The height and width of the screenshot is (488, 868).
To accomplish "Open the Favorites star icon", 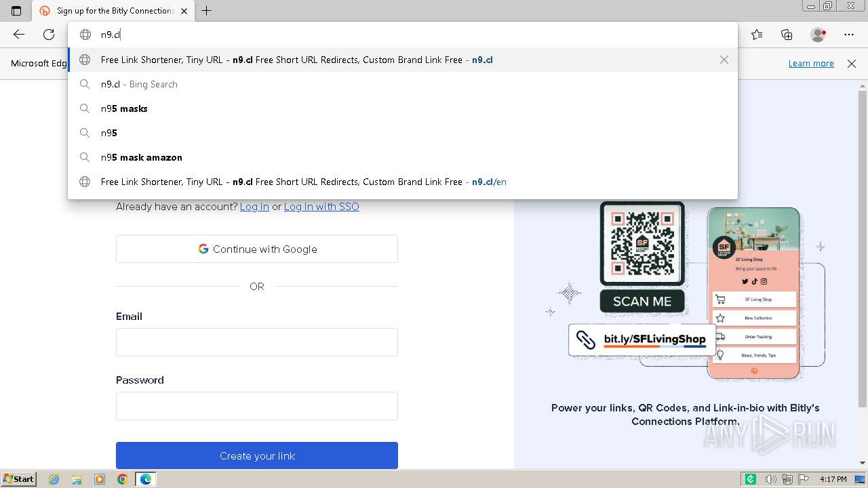I will [757, 35].
